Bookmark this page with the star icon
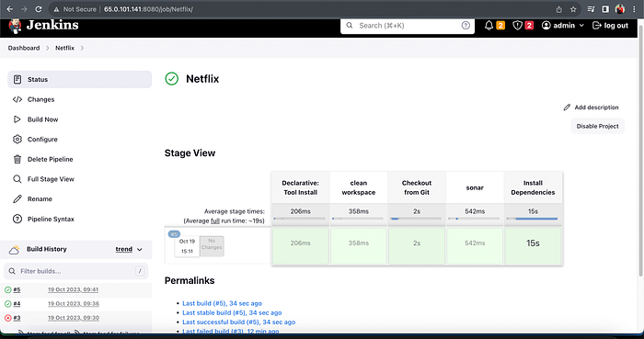This screenshot has height=339, width=644. point(573,9)
